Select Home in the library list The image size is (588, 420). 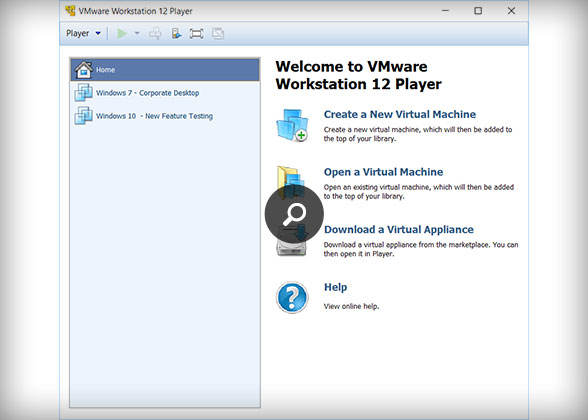click(x=165, y=70)
